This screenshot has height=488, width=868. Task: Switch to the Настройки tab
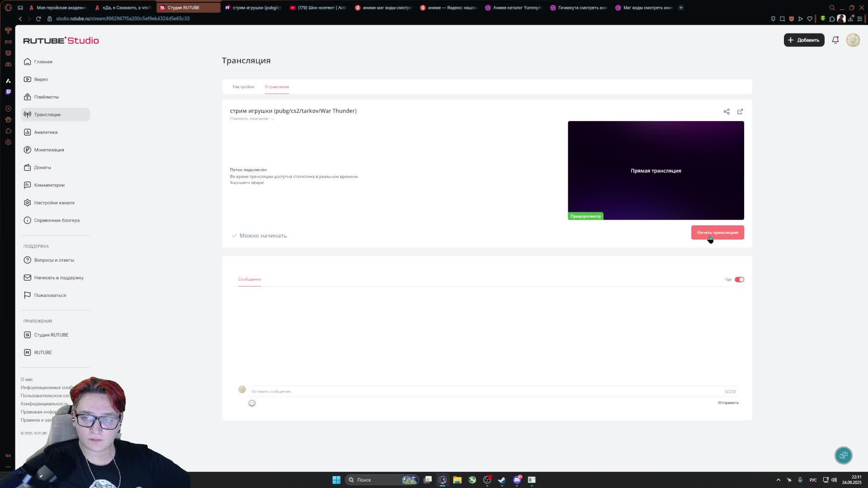click(243, 87)
